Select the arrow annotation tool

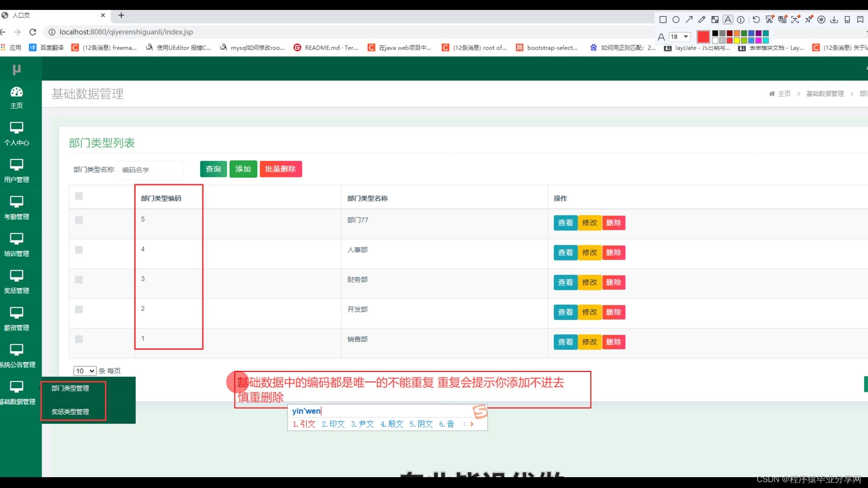(x=689, y=19)
